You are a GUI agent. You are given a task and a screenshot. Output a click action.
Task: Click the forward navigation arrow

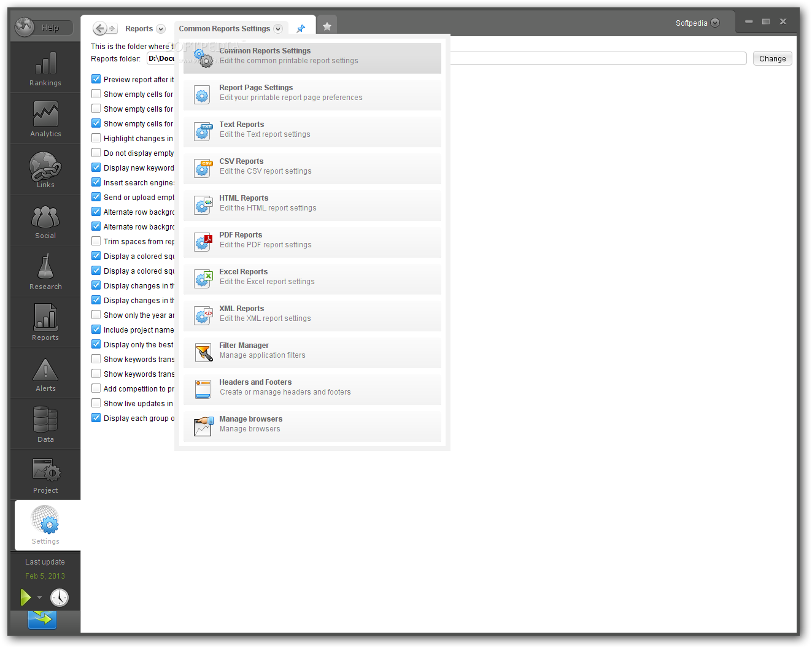112,28
